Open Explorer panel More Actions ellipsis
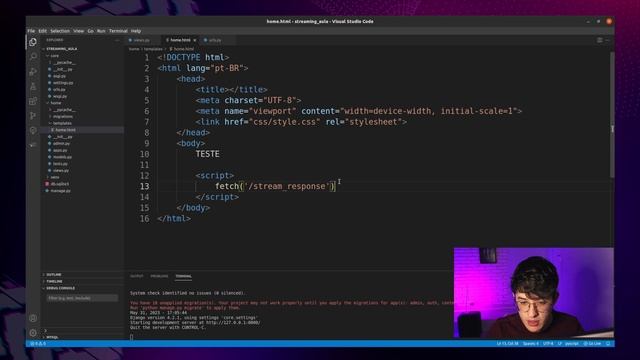This screenshot has width=640, height=360. click(x=118, y=40)
